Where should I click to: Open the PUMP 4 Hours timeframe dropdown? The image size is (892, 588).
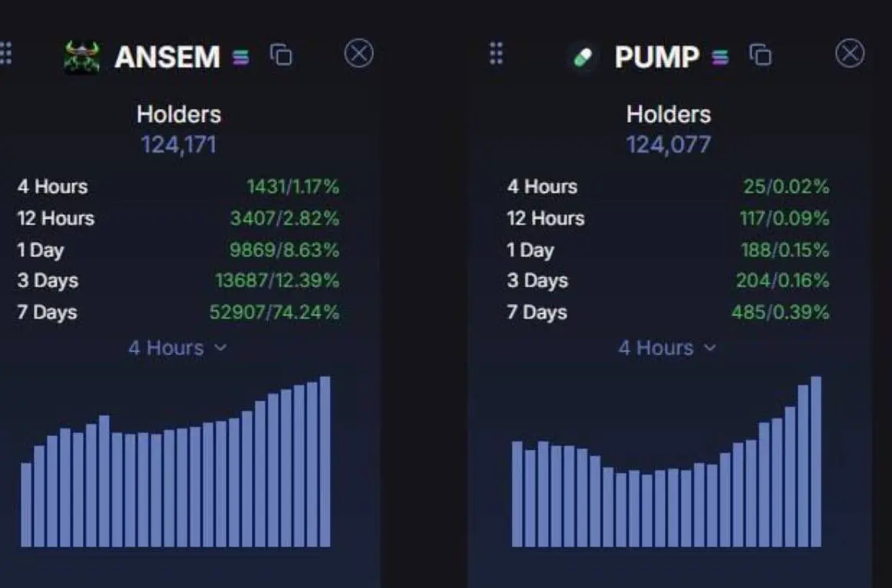coord(667,348)
